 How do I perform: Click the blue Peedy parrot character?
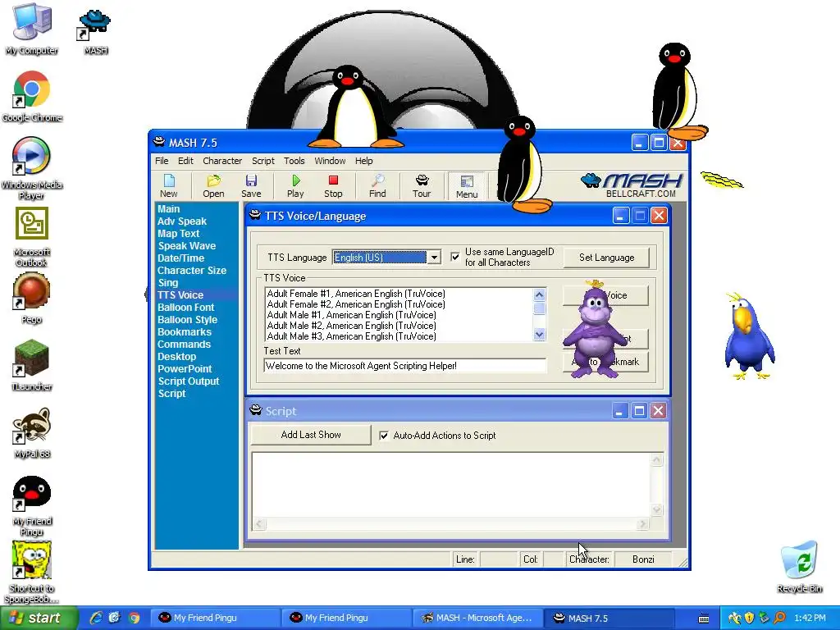pyautogui.click(x=749, y=336)
